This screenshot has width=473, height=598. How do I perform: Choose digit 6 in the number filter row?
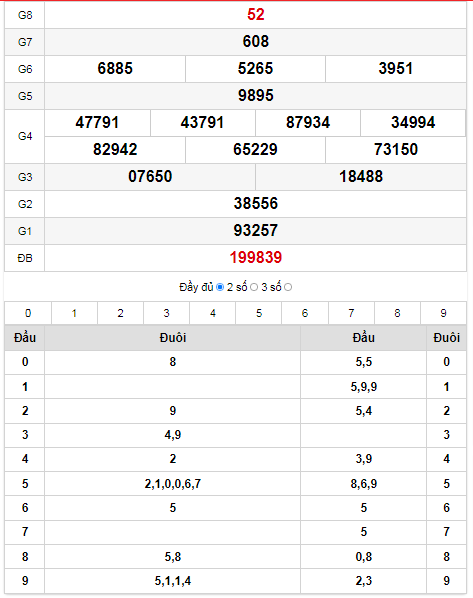coord(305,313)
